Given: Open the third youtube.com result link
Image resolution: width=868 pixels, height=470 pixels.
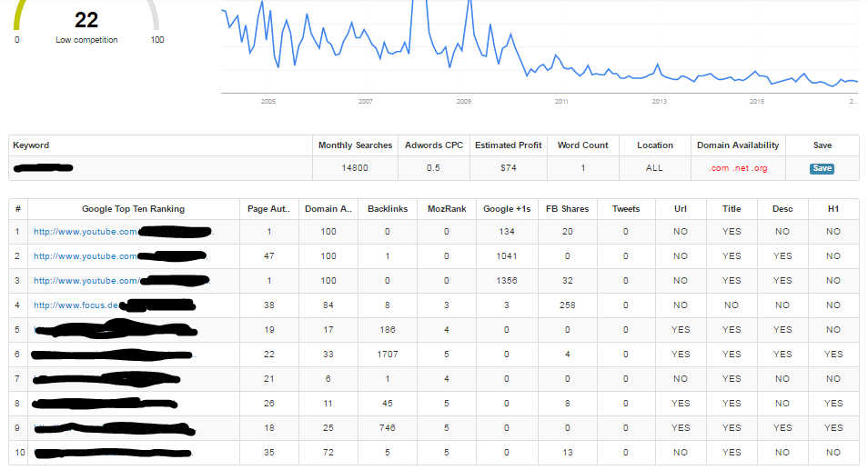Looking at the screenshot, I should [x=121, y=280].
